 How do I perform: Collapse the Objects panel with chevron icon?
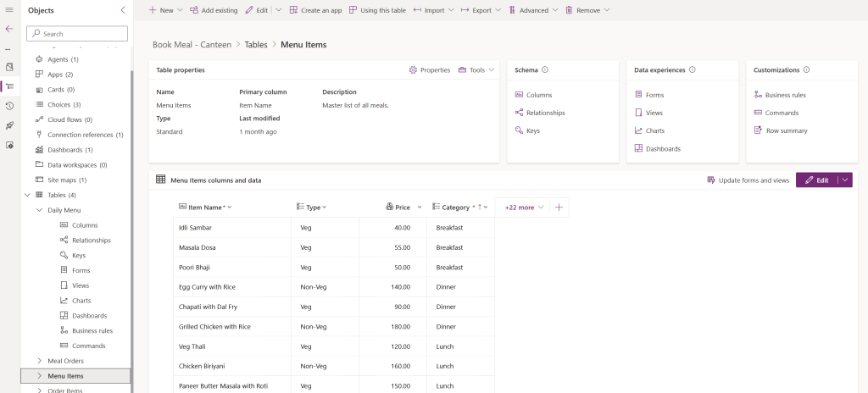click(x=123, y=10)
